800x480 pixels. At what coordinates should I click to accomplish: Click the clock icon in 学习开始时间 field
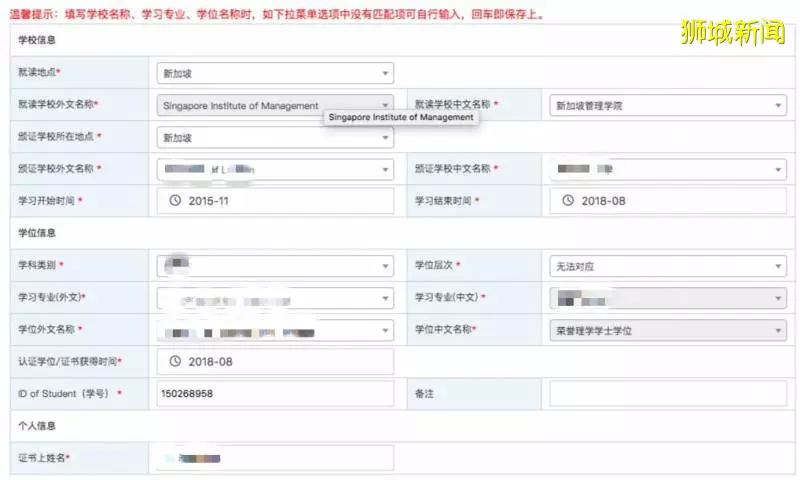pos(175,200)
